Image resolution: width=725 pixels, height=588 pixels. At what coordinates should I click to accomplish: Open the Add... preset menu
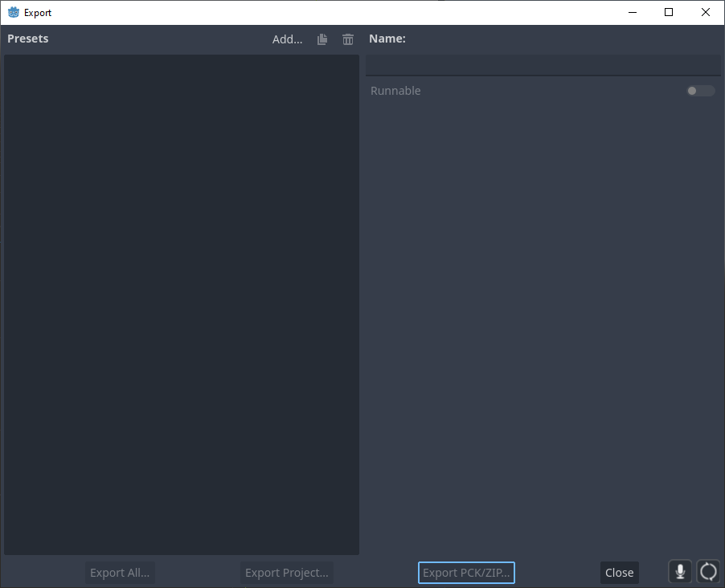click(x=287, y=39)
